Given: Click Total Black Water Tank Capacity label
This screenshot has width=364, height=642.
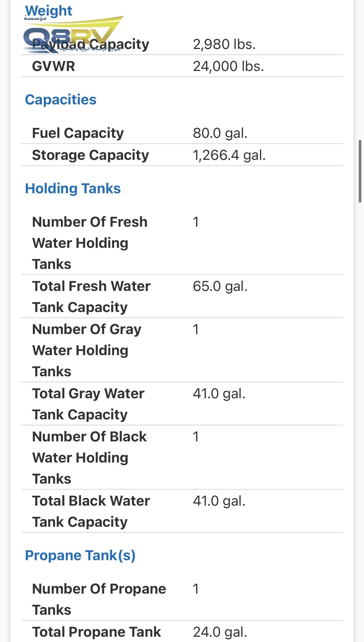Looking at the screenshot, I should click(x=91, y=511).
